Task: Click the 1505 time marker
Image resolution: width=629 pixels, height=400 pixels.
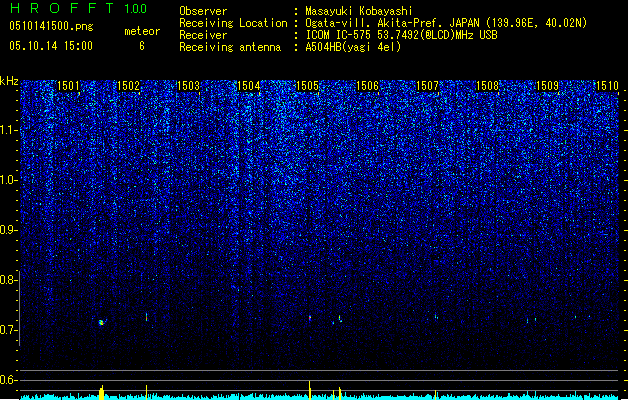Action: [307, 86]
